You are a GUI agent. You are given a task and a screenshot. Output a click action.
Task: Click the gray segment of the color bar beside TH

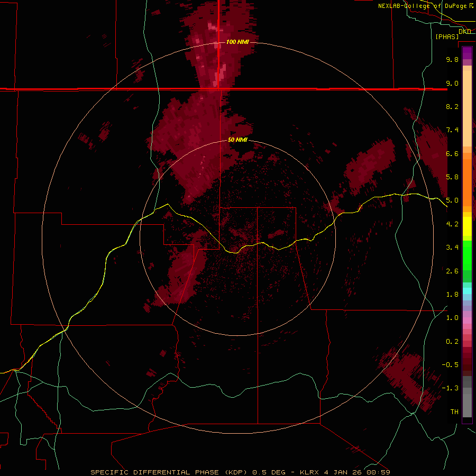pos(467,405)
